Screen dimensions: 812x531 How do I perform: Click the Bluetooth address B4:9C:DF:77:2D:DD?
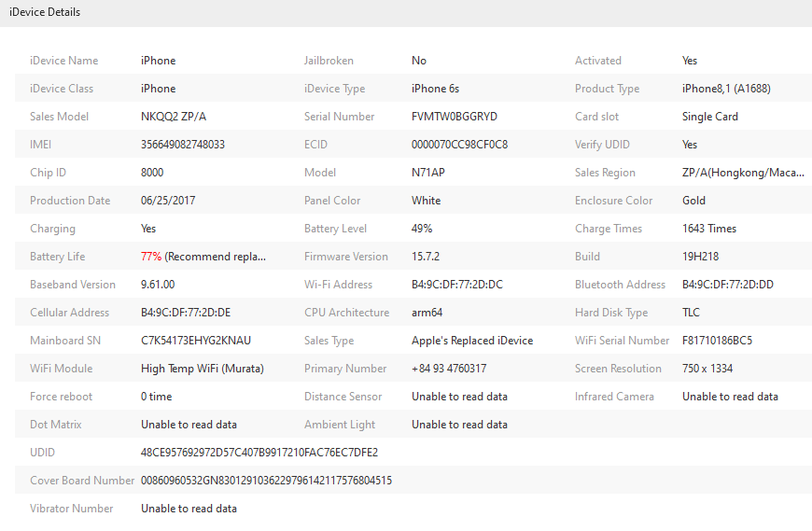(728, 284)
